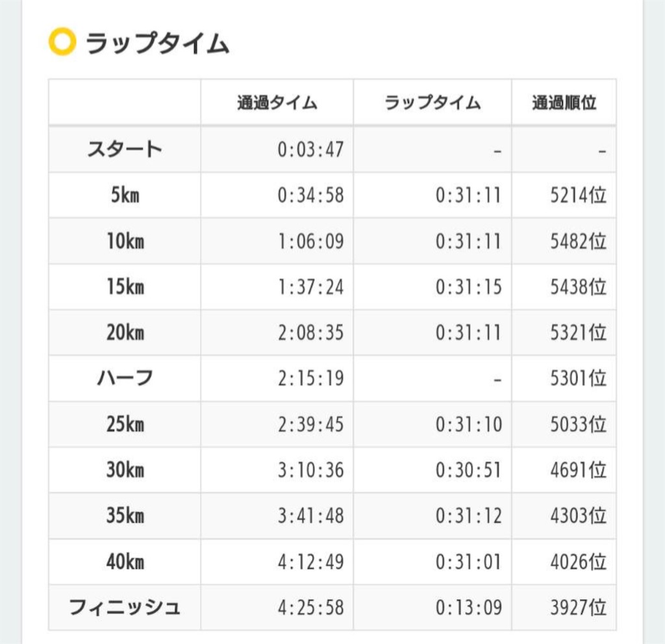This screenshot has height=644, width=665.
Task: Select the 40km row label
Action: tap(125, 562)
